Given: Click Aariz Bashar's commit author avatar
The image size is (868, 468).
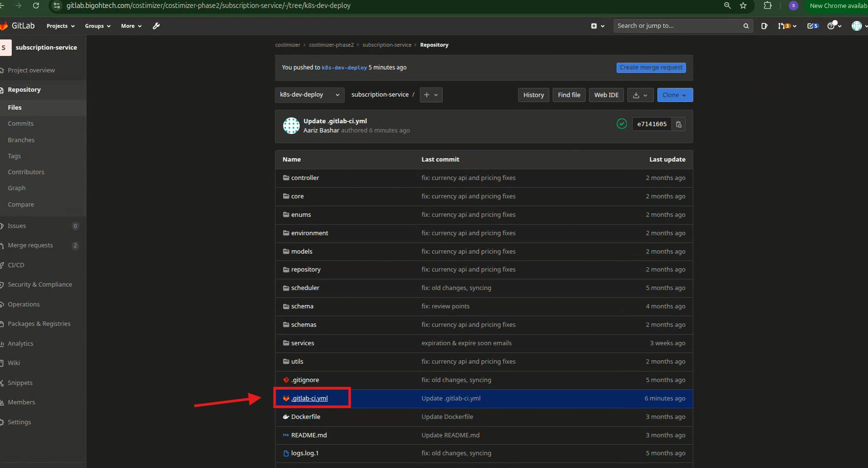Looking at the screenshot, I should point(291,126).
